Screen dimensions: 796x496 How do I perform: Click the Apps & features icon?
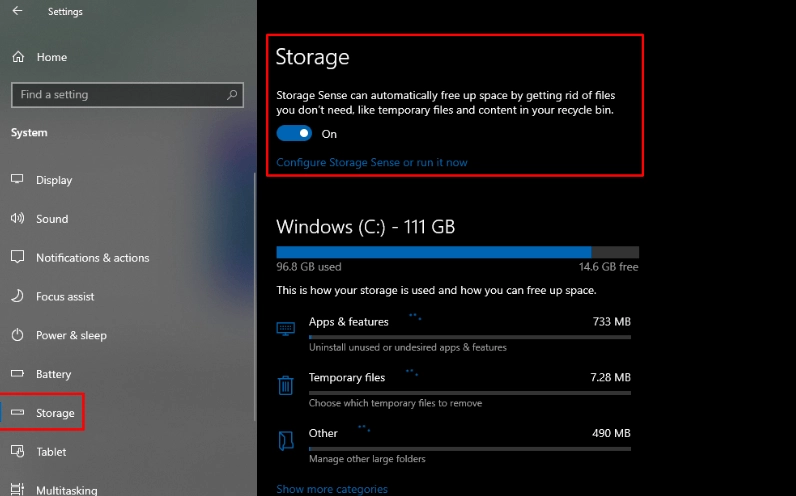(x=286, y=328)
